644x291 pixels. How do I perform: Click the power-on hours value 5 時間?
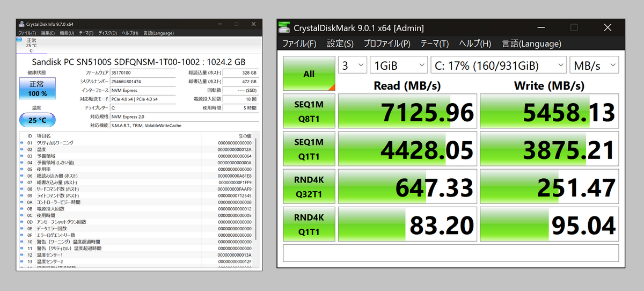(x=240, y=108)
